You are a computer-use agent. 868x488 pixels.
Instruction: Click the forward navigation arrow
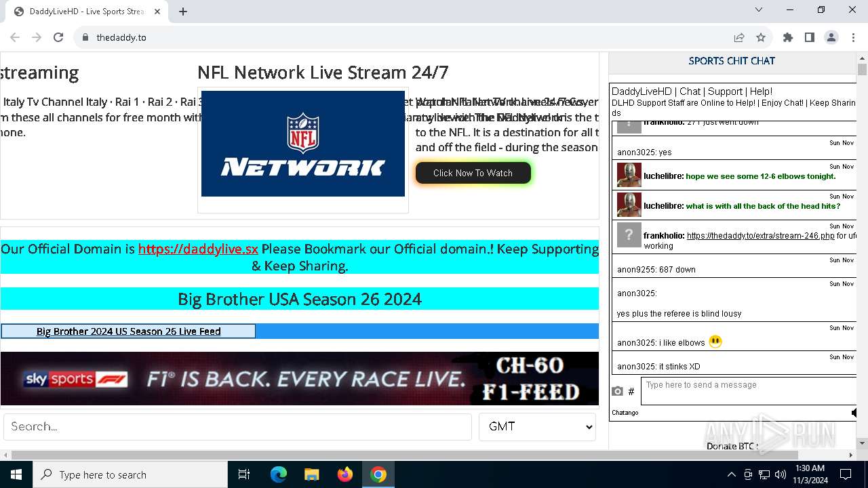37,37
